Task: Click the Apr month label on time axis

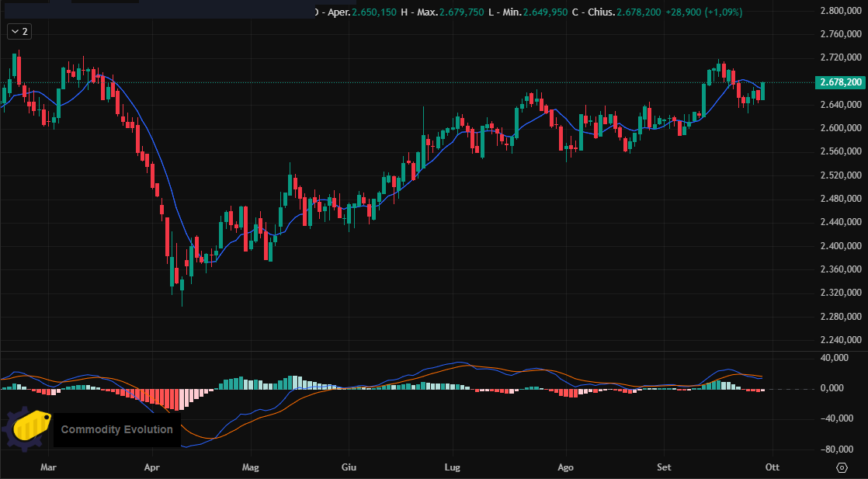Action: tap(152, 467)
